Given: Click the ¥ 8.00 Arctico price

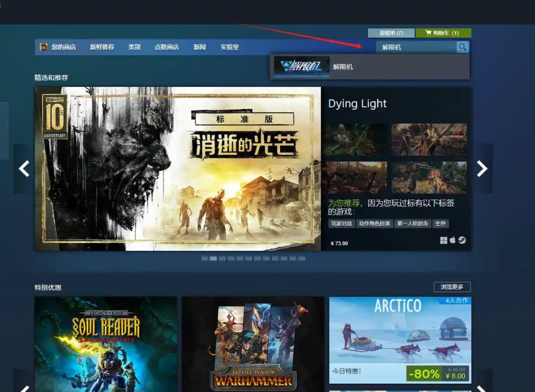Looking at the screenshot, I should (x=456, y=376).
